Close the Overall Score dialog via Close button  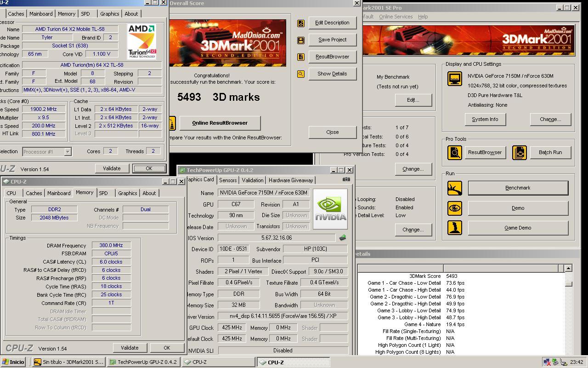click(332, 132)
